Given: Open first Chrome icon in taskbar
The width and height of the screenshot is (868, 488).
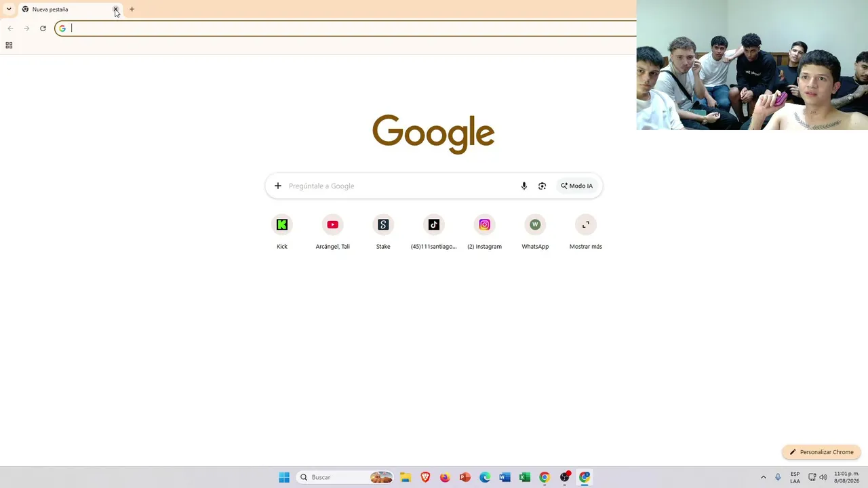Looking at the screenshot, I should pos(544,477).
